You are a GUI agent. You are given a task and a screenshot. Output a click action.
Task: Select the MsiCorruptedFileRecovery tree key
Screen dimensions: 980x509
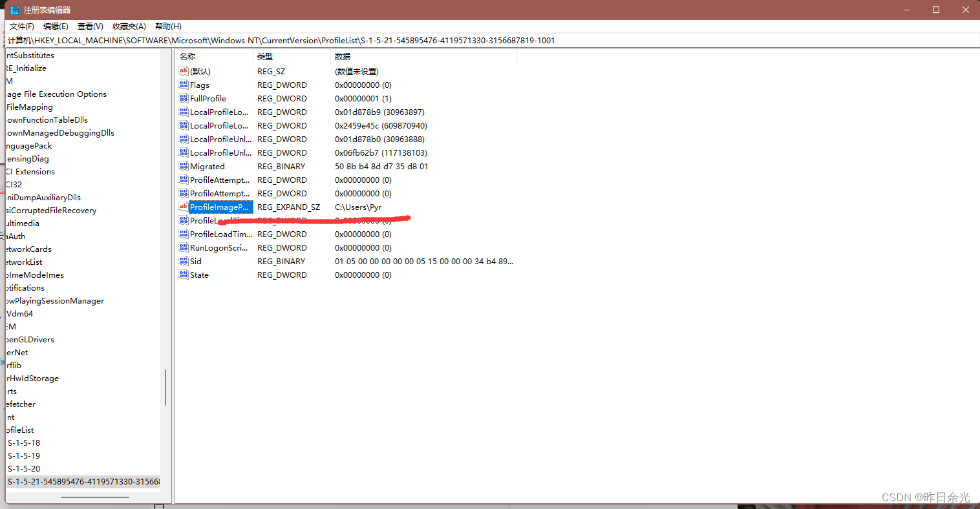coord(51,211)
